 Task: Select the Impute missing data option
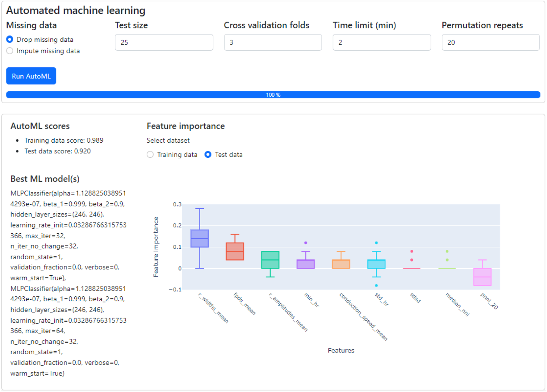point(10,51)
